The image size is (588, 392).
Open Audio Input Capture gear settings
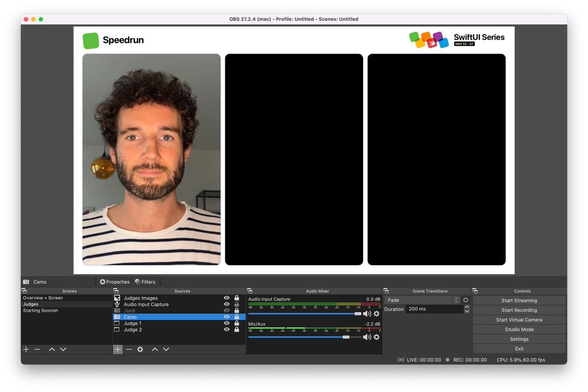pyautogui.click(x=376, y=314)
